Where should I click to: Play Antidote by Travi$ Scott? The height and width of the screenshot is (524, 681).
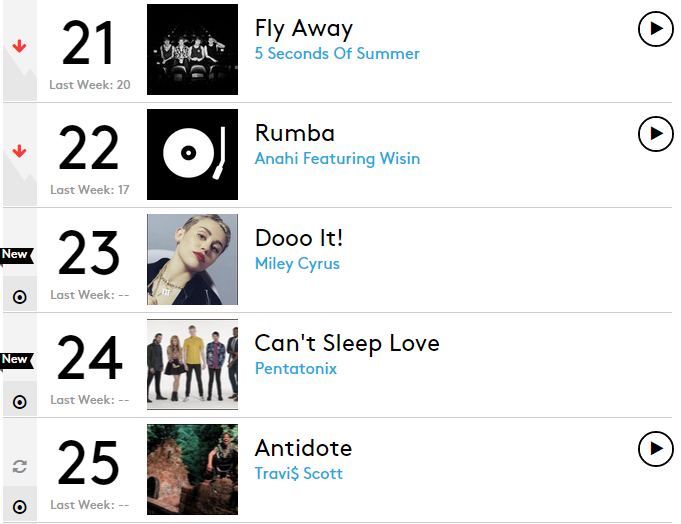coord(655,449)
